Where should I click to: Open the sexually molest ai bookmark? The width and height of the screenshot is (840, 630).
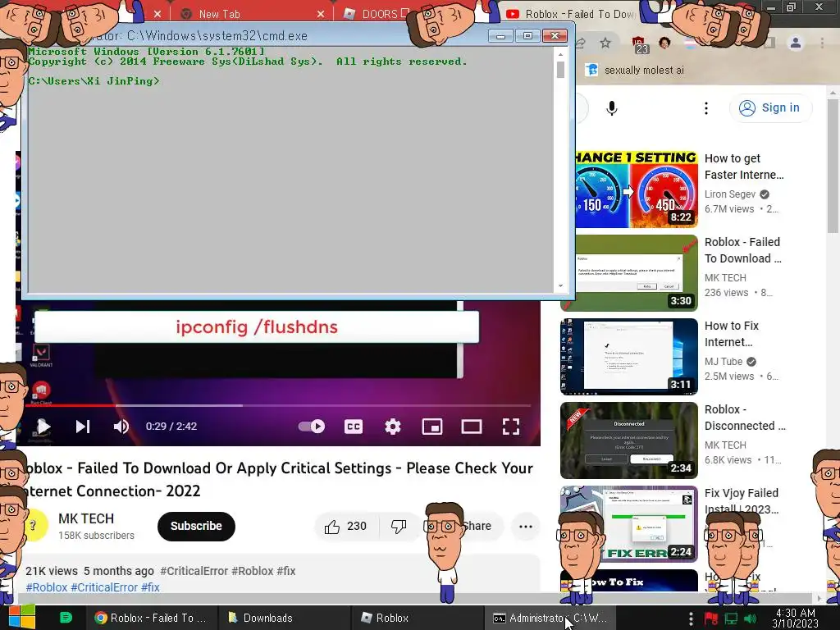coord(634,71)
